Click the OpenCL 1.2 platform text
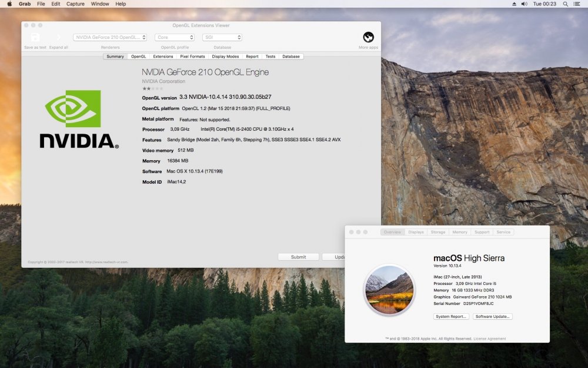588x368 pixels. pos(236,108)
